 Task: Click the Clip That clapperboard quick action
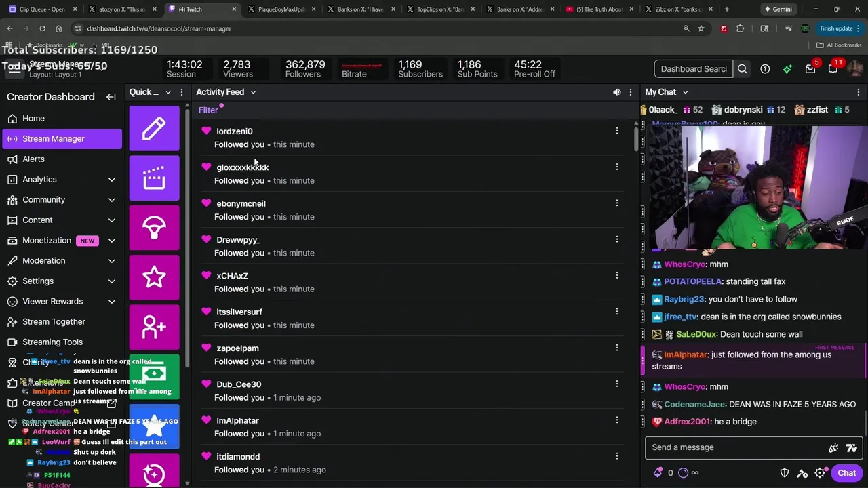point(154,178)
